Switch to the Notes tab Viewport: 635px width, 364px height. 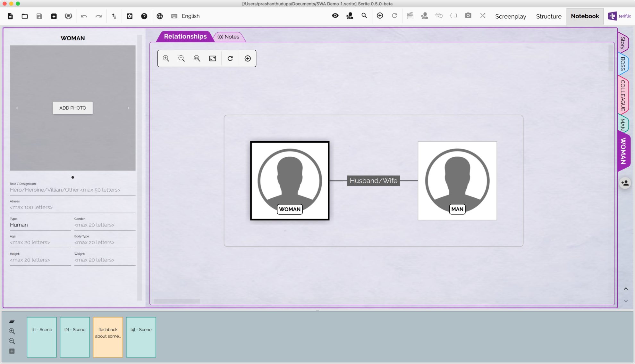point(228,37)
